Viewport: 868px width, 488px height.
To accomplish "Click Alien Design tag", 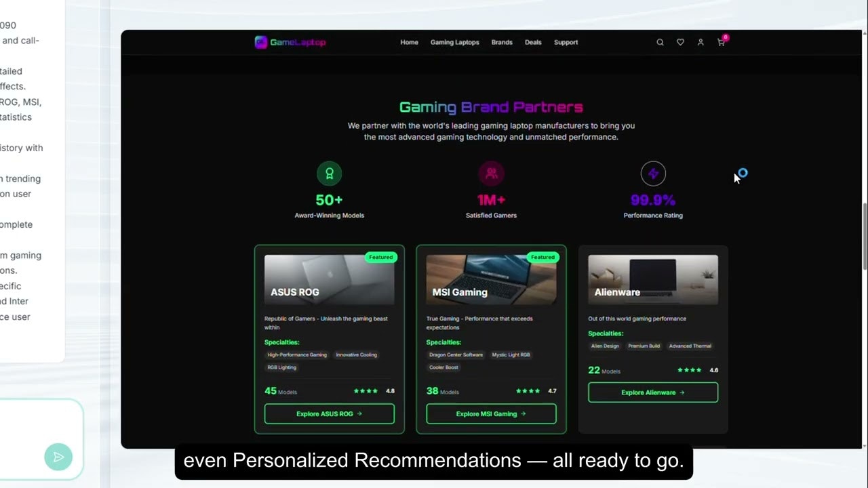I will tap(605, 346).
